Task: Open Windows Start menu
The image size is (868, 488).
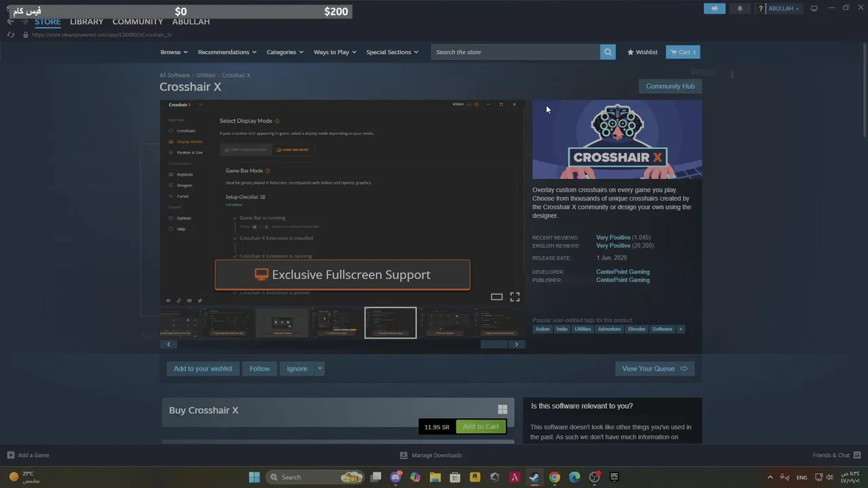Action: coord(254,477)
